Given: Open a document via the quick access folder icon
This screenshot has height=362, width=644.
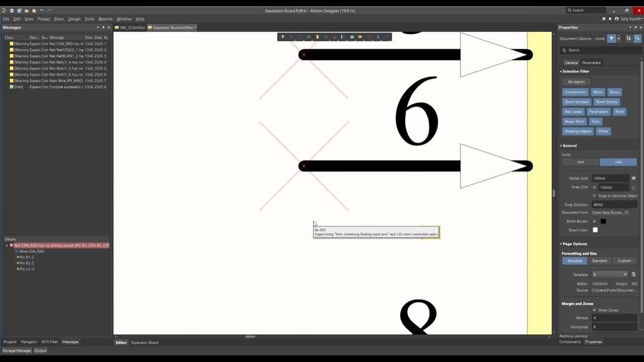Looking at the screenshot, I should pyautogui.click(x=27, y=10).
